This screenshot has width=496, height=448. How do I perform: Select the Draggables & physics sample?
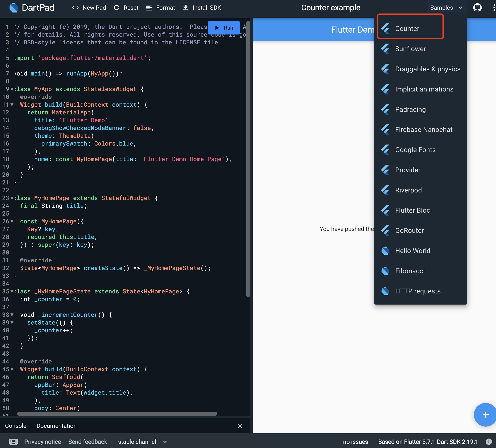point(420,69)
